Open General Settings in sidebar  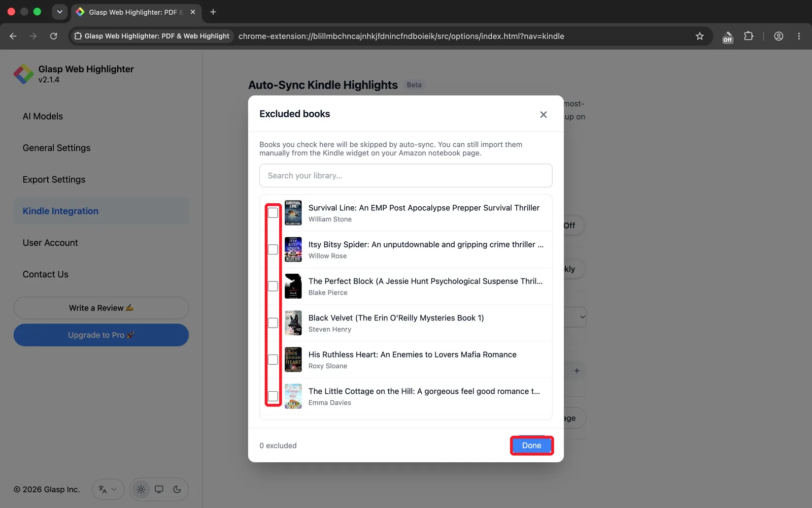click(101, 148)
